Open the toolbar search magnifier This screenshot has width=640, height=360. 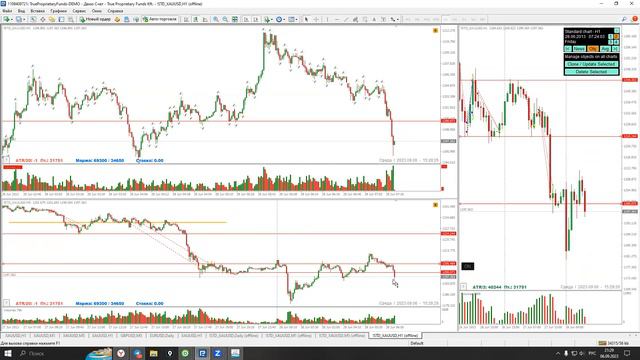(x=624, y=19)
